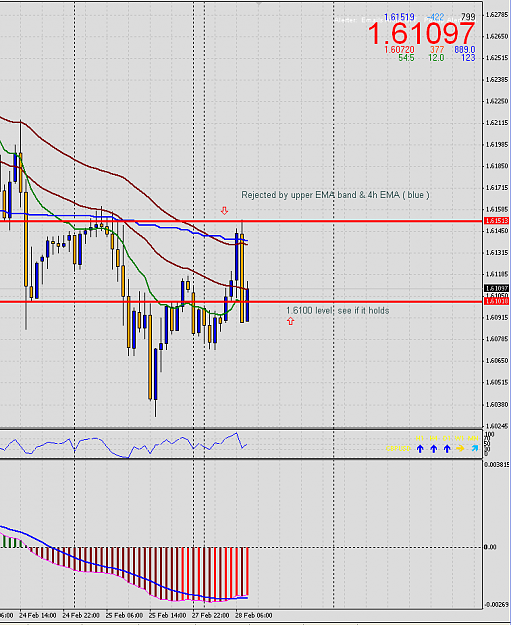Select the lower red horizontal line at 1.61018
511x625 pixels.
tap(241, 302)
